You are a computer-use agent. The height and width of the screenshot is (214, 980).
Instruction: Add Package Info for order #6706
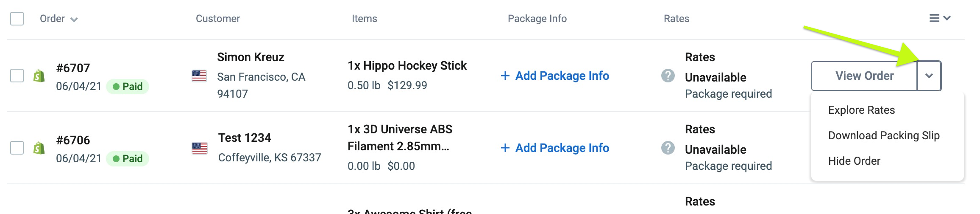click(x=555, y=148)
